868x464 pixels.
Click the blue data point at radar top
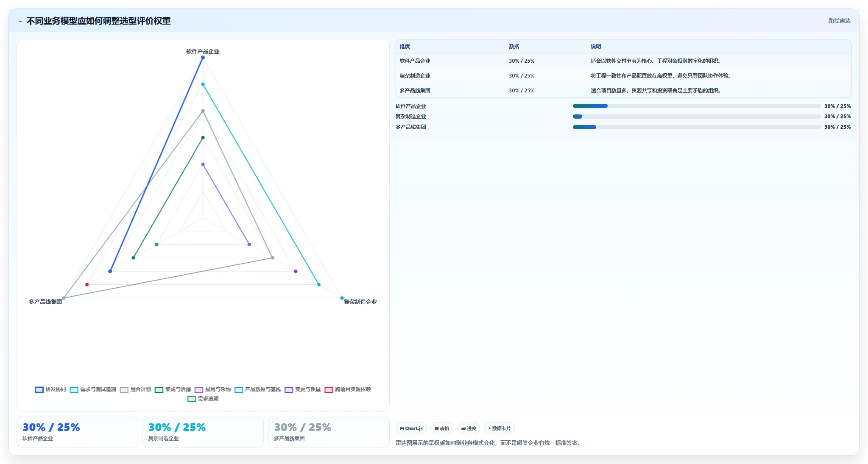click(x=203, y=58)
